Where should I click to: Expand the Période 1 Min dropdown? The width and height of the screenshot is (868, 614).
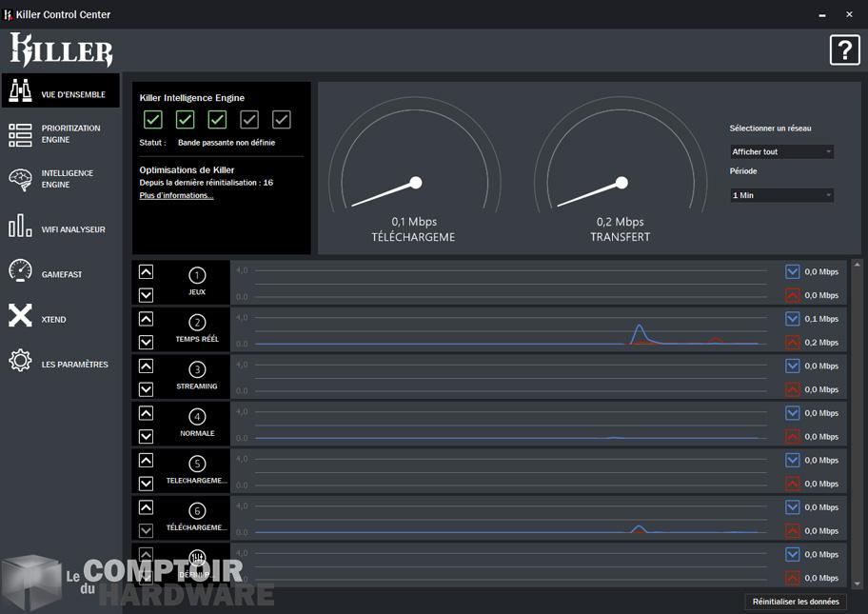(781, 195)
